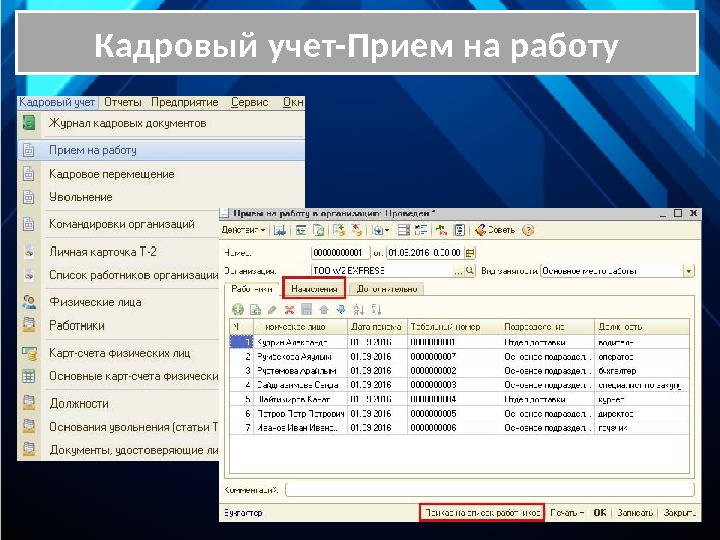The height and width of the screenshot is (540, 720).
Task: Open the Сервис menu
Action: pos(249,102)
